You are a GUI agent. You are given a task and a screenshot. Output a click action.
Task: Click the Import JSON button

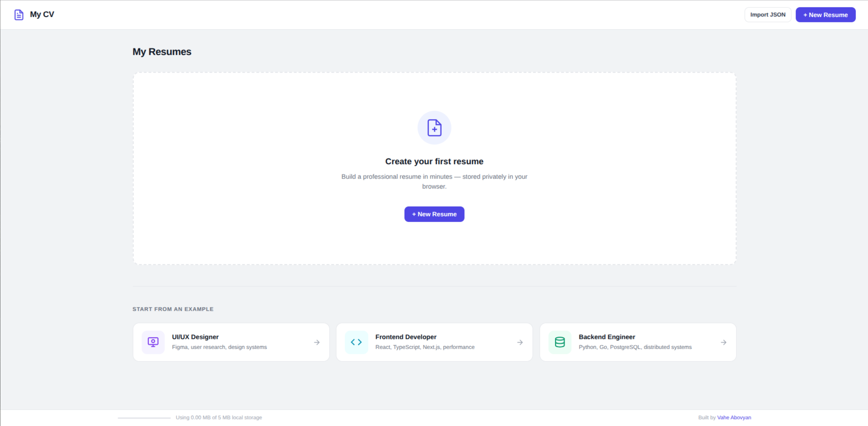768,14
